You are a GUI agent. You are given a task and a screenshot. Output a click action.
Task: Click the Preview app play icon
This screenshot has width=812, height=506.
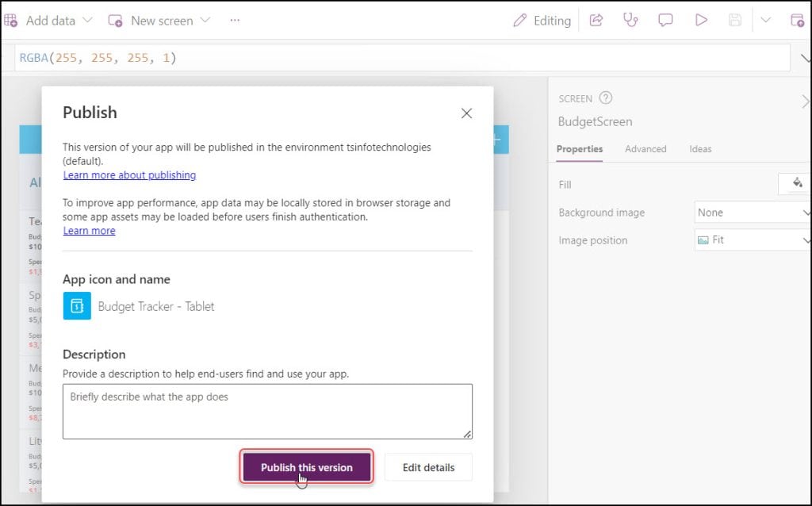tap(701, 20)
